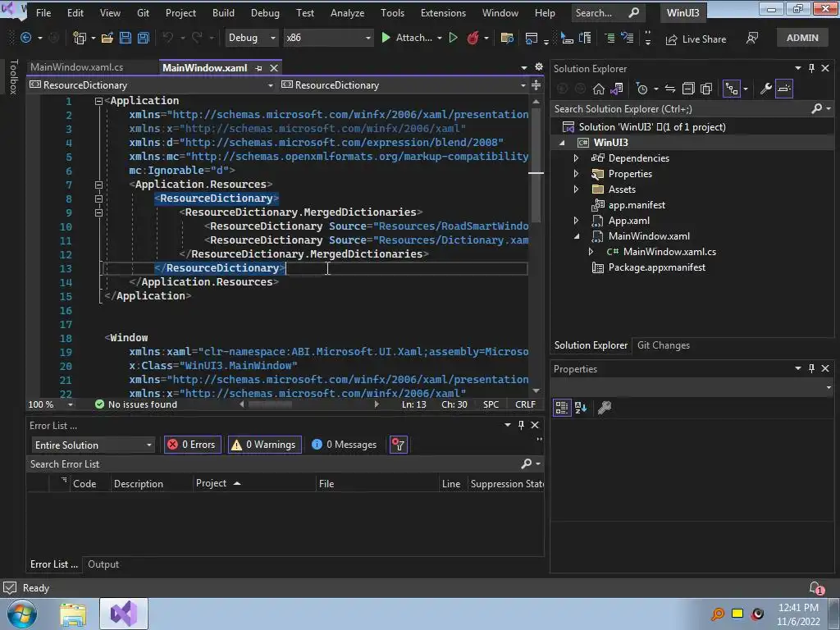Start debugging with green Attach play icon
Image resolution: width=840 pixels, height=630 pixels.
point(386,38)
